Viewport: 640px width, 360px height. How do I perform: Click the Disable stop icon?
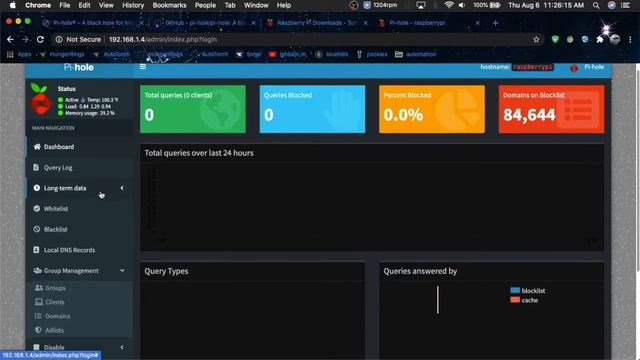pos(37,347)
